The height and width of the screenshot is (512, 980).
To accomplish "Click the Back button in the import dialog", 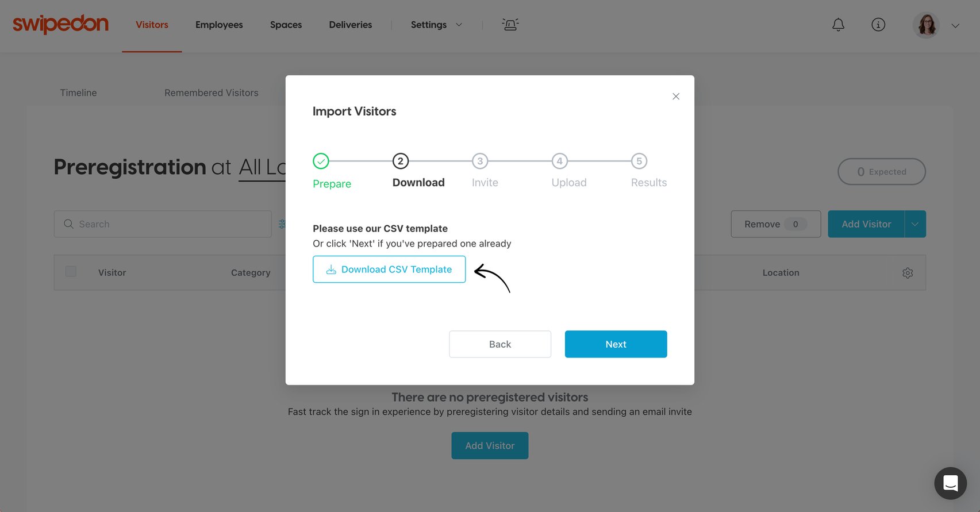I will point(499,344).
